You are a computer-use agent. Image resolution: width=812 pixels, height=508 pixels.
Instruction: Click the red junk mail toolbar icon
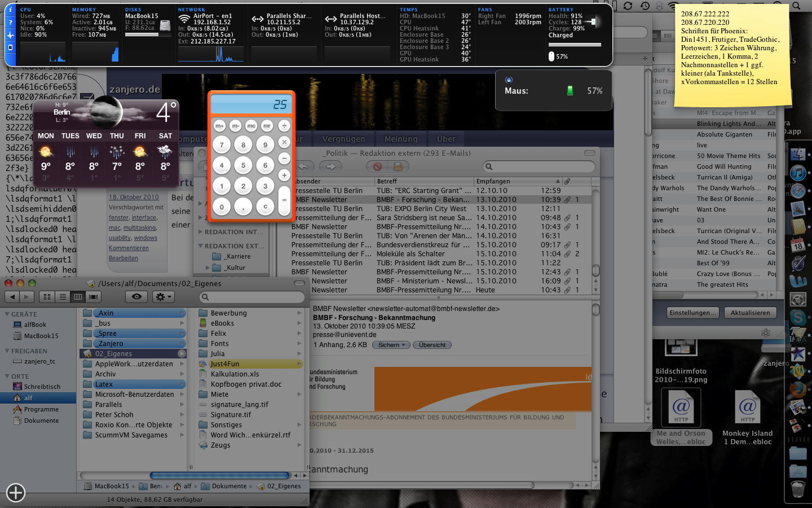(377, 167)
